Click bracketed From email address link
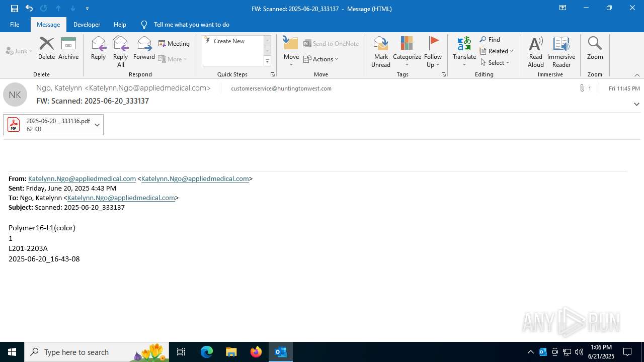Viewport: 644px width, 362px height. tap(195, 178)
